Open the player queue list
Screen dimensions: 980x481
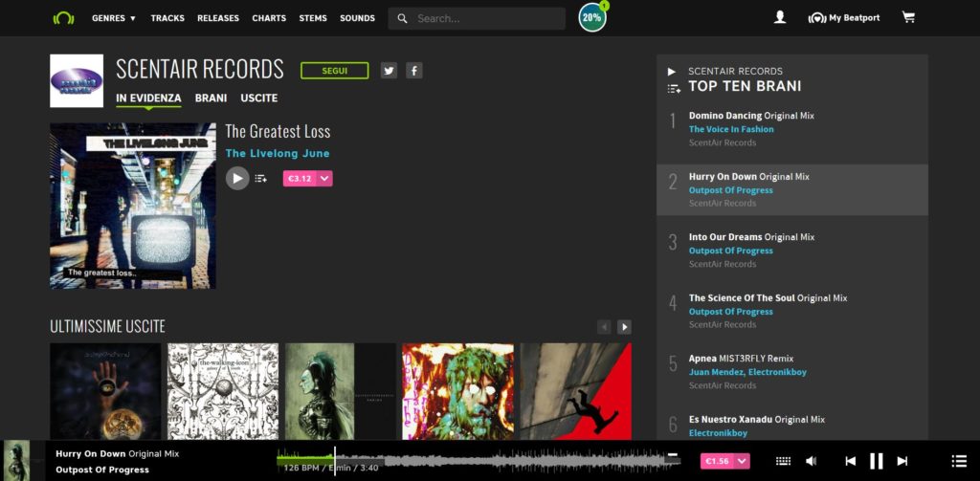[x=959, y=461]
